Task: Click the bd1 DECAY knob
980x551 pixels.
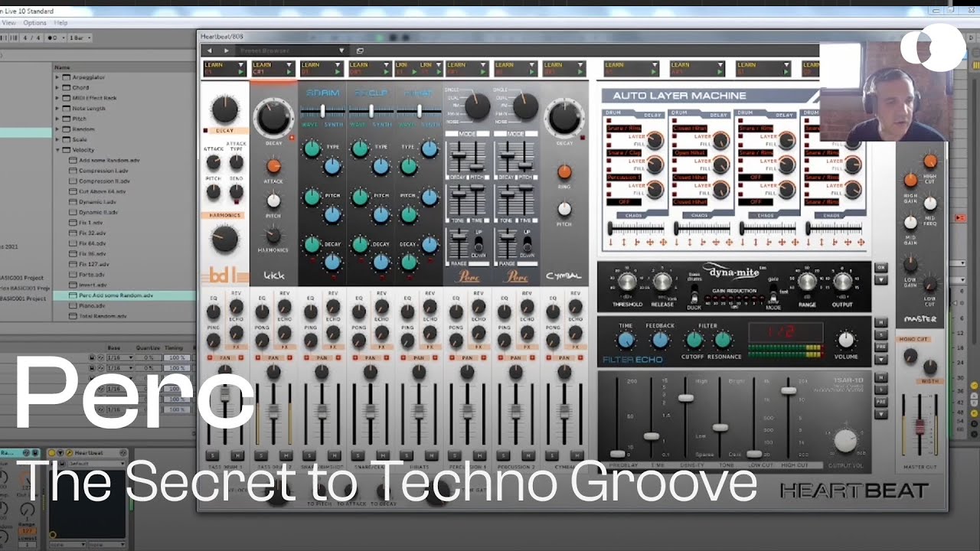Action: point(224,110)
